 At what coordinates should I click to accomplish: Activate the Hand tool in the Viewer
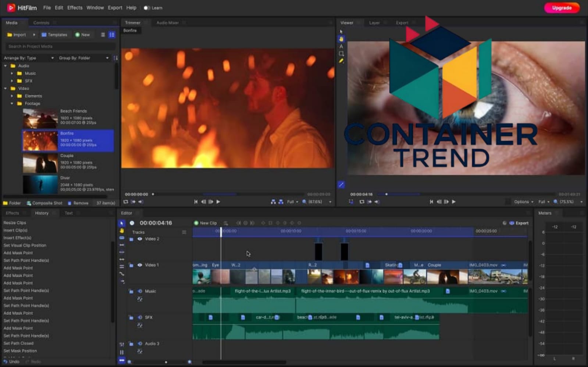click(x=341, y=39)
